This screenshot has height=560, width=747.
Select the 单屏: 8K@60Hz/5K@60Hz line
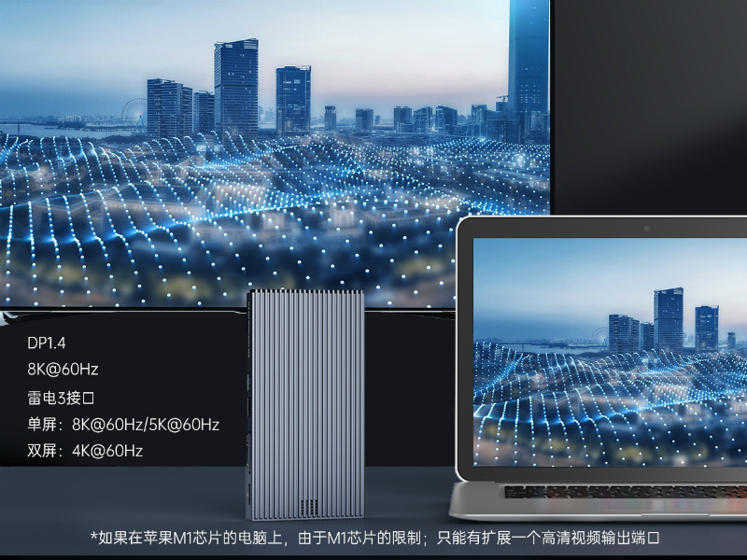123,425
